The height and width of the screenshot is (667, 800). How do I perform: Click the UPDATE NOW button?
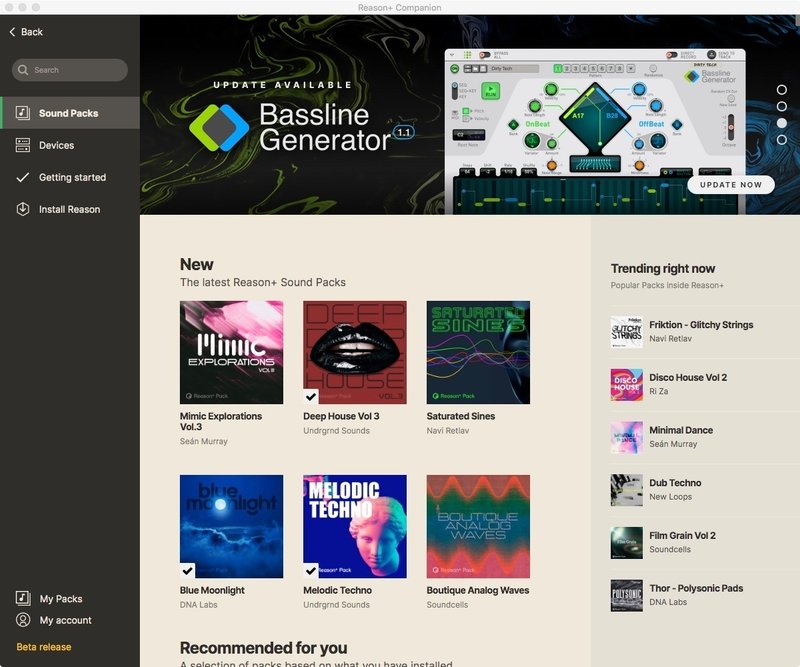(x=731, y=185)
